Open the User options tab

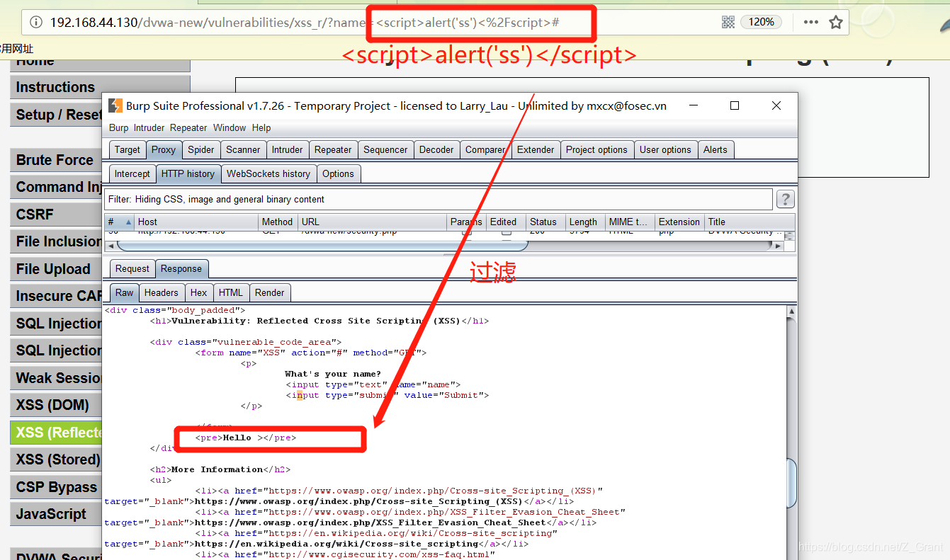click(x=665, y=149)
